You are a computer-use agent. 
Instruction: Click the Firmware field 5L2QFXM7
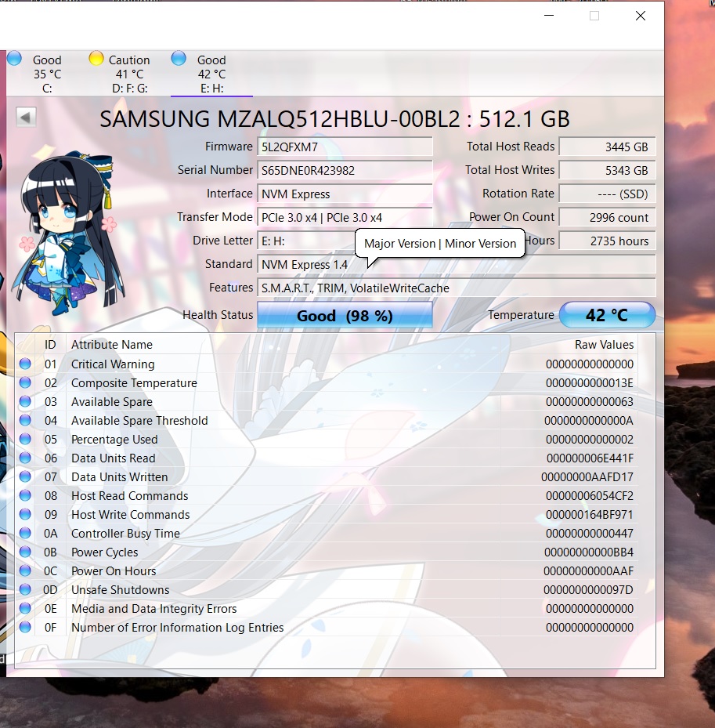point(345,147)
